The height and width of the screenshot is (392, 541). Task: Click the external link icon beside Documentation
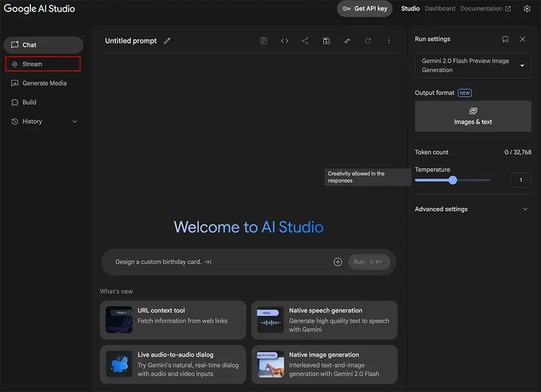508,9
